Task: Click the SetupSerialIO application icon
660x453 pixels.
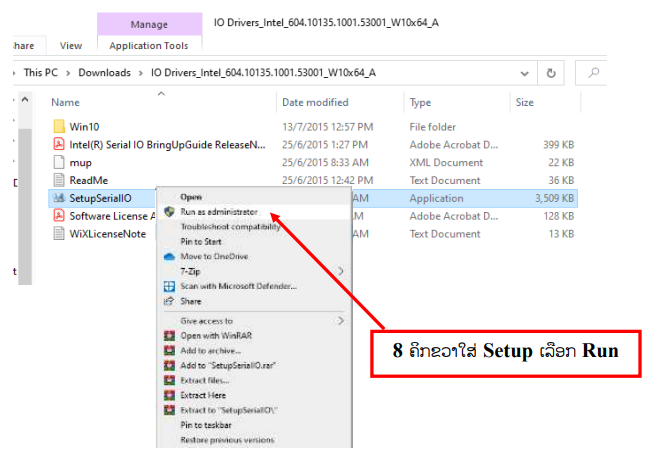Action: pos(59,198)
